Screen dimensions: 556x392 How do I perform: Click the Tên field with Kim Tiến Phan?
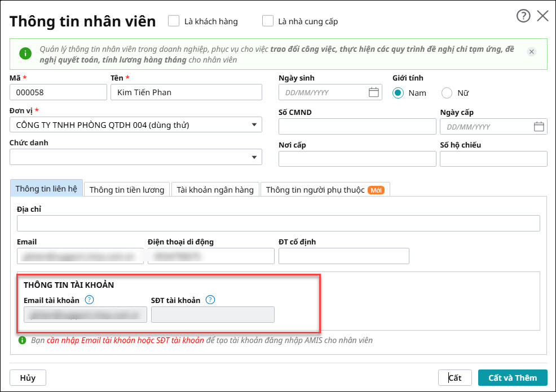tap(186, 92)
